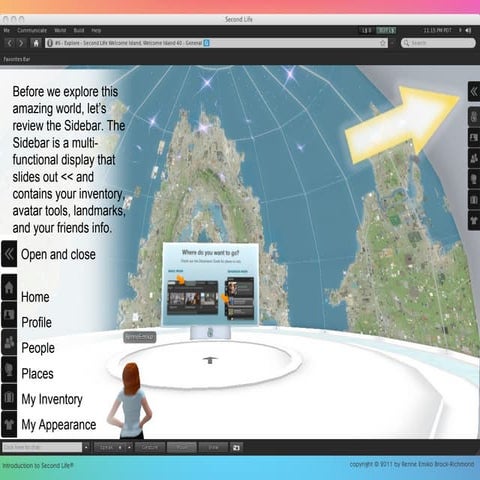The width and height of the screenshot is (480, 480).
Task: Go back with the navigation back arrow
Action: click(x=10, y=43)
